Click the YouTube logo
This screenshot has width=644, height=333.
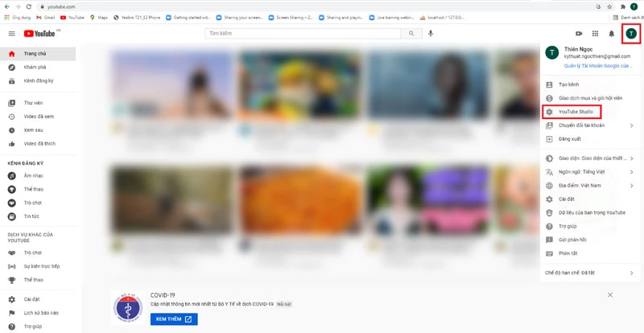coord(39,34)
